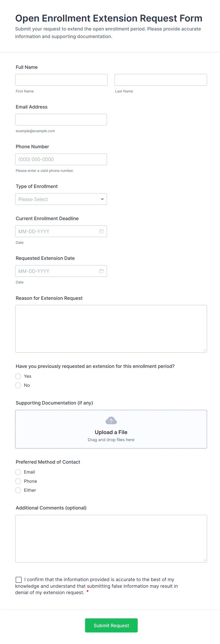Open calendar icon for Requested Extension Date
This screenshot has height=644, width=220.
point(101,271)
